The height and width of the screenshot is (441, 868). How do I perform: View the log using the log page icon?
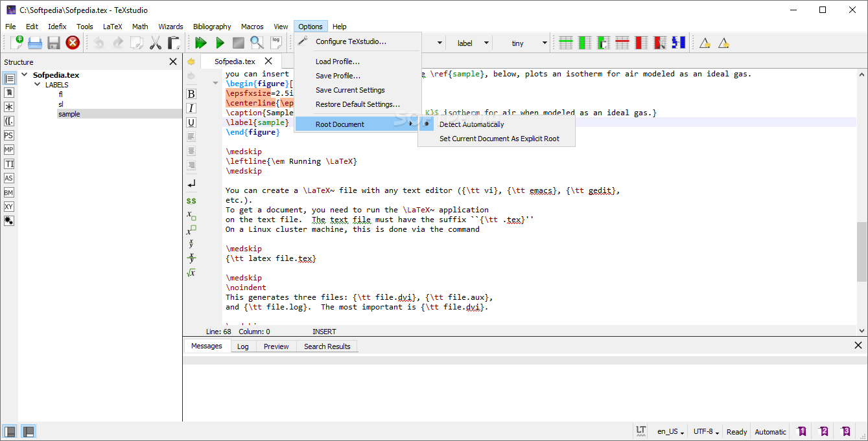[276, 43]
